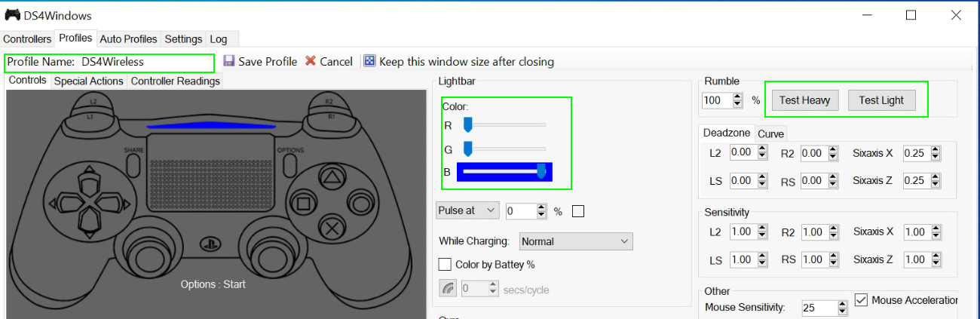Click the Deadzone L2 spinner arrows
Viewport: 980px width, 319px height.
(762, 153)
